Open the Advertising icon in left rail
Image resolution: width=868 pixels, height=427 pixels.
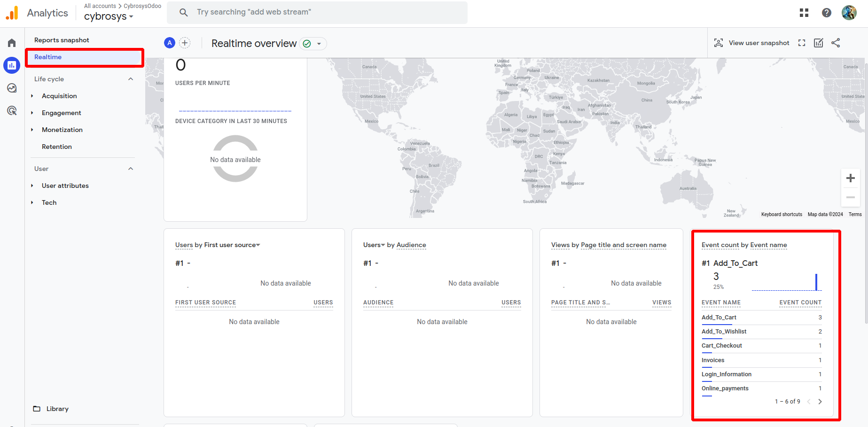(x=12, y=111)
